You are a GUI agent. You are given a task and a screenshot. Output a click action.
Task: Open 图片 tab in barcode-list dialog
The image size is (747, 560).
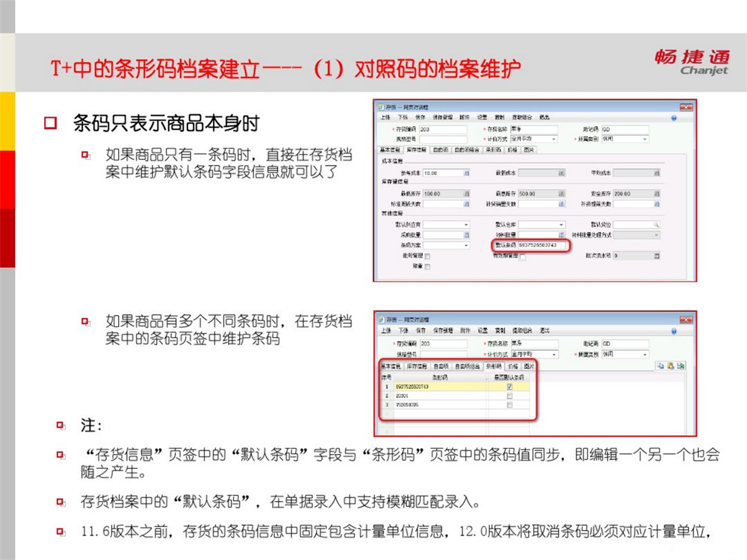click(x=529, y=366)
